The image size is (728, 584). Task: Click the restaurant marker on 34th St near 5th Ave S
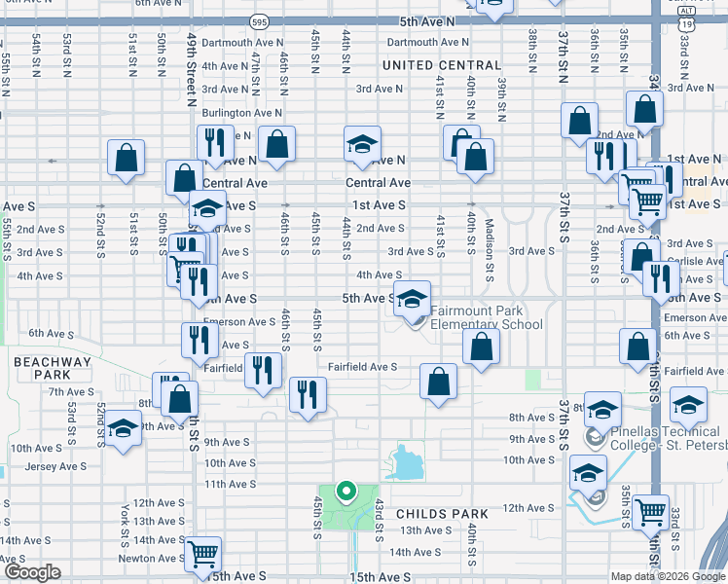pos(662,279)
